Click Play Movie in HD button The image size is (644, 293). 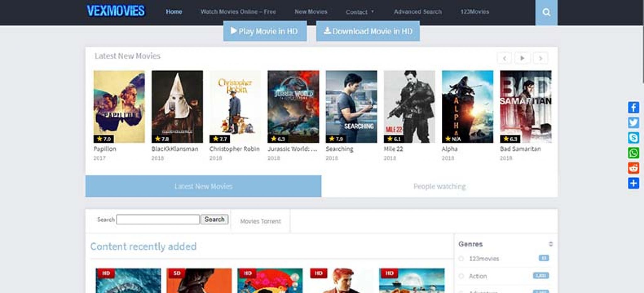(x=265, y=31)
